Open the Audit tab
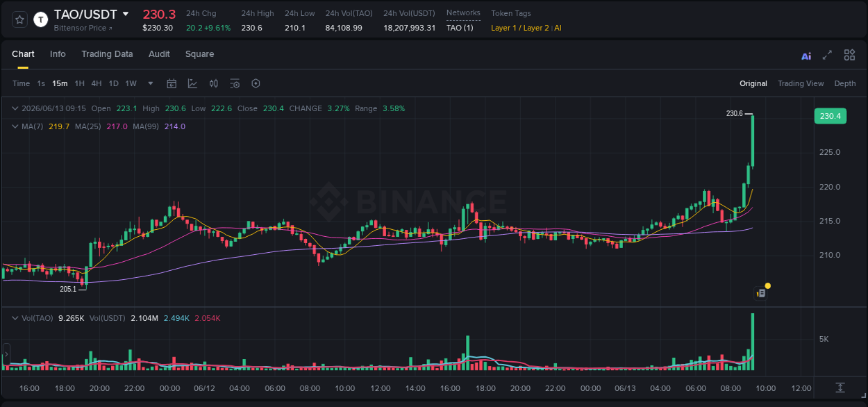Viewport: 868px width, 407px height. [x=159, y=54]
